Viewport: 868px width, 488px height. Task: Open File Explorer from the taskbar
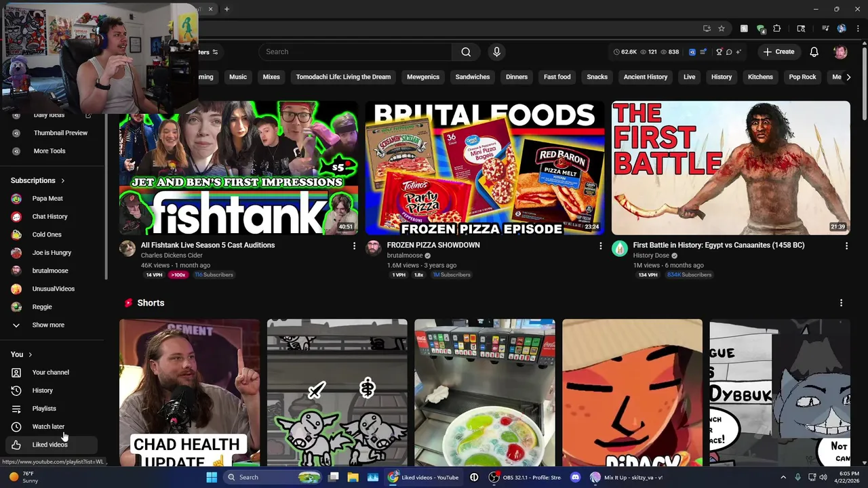(x=353, y=477)
